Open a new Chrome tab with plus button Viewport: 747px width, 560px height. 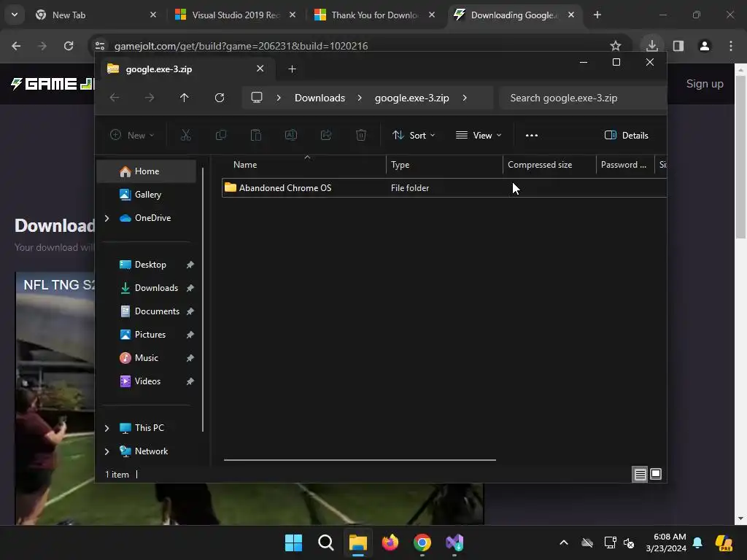coord(597,15)
